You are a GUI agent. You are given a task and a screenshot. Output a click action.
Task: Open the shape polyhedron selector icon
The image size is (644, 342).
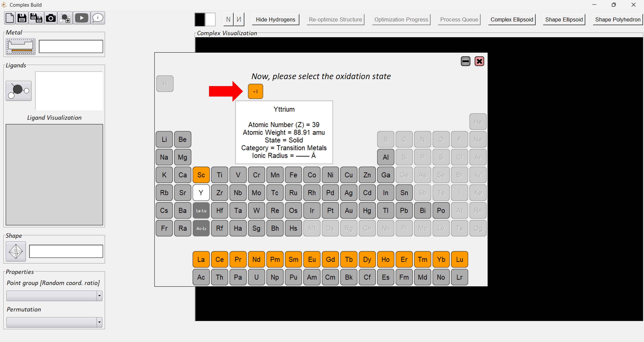click(16, 251)
